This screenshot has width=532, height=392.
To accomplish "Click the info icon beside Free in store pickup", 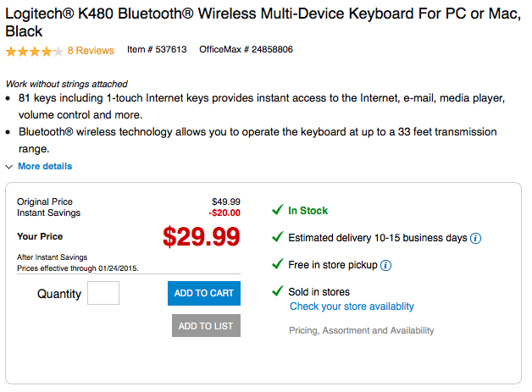I will click(x=385, y=265).
